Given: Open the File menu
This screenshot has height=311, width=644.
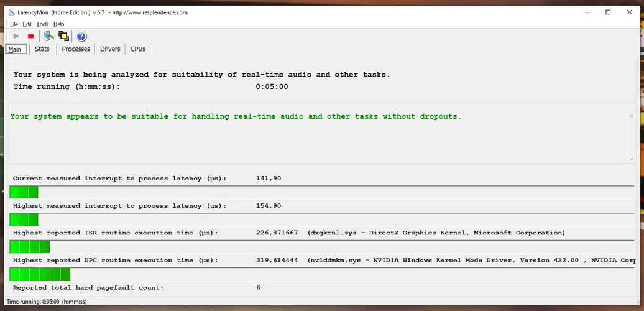Looking at the screenshot, I should click(14, 24).
